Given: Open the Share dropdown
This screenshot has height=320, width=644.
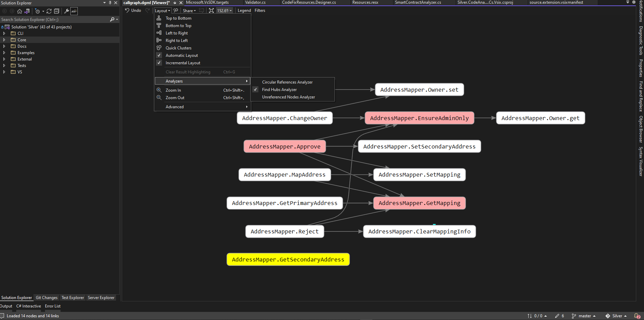Looking at the screenshot, I should coord(189,10).
